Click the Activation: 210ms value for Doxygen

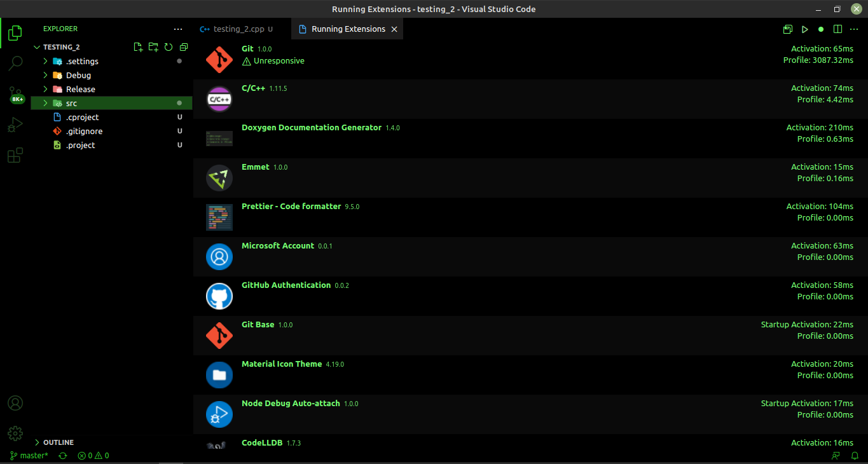click(820, 128)
